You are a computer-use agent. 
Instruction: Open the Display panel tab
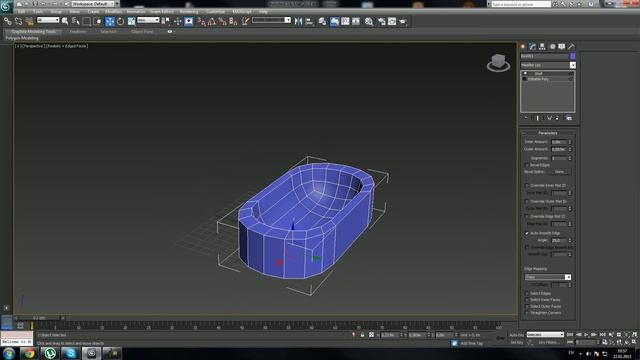tap(562, 47)
